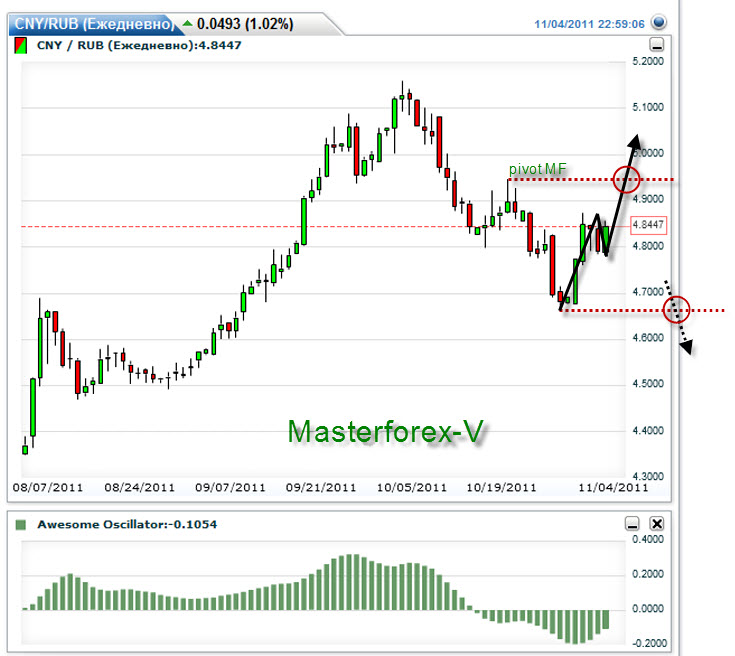Click the 11/04/2011 22:59:06 timestamp
This screenshot has width=735, height=656.
pos(590,24)
